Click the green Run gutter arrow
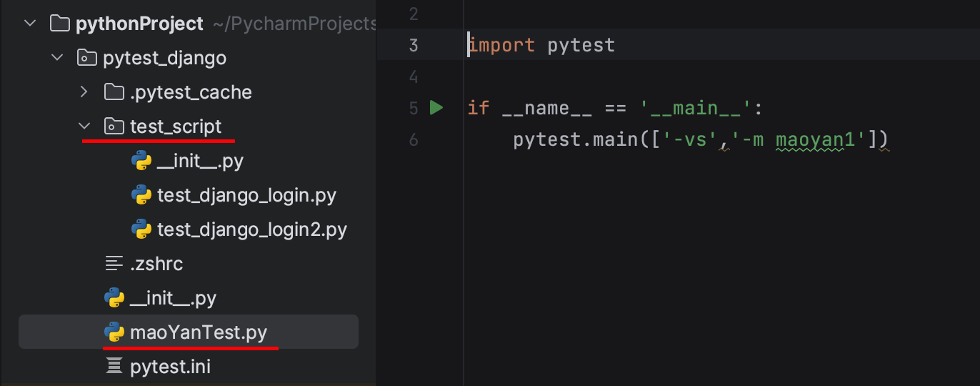Viewport: 980px width, 386px height. pyautogui.click(x=436, y=108)
